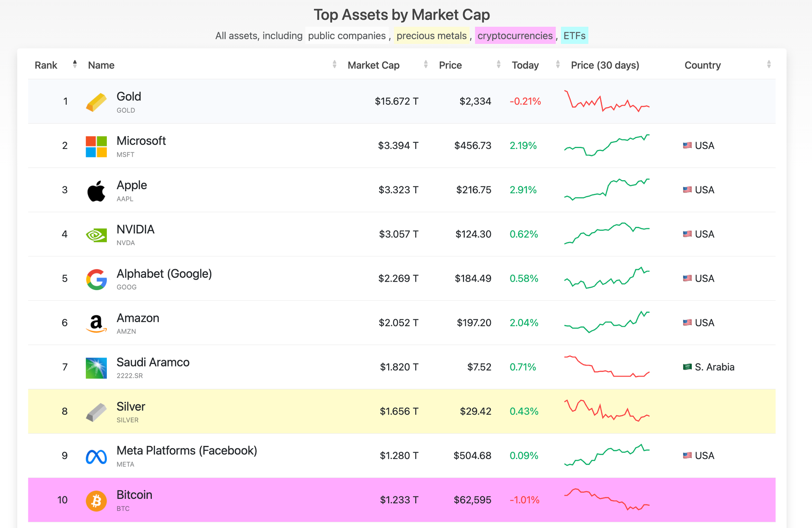
Task: Sort by Today column arrows
Action: coord(557,65)
